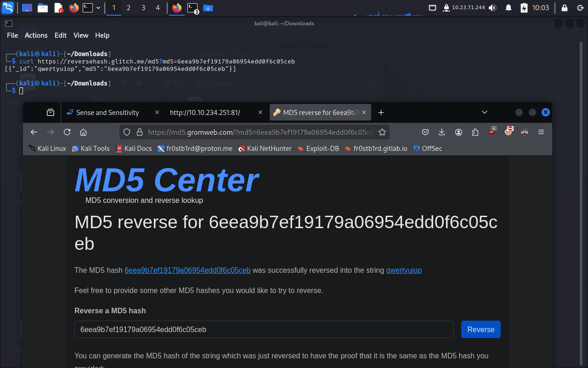
Task: Reload the page in Firefox
Action: pyautogui.click(x=67, y=132)
